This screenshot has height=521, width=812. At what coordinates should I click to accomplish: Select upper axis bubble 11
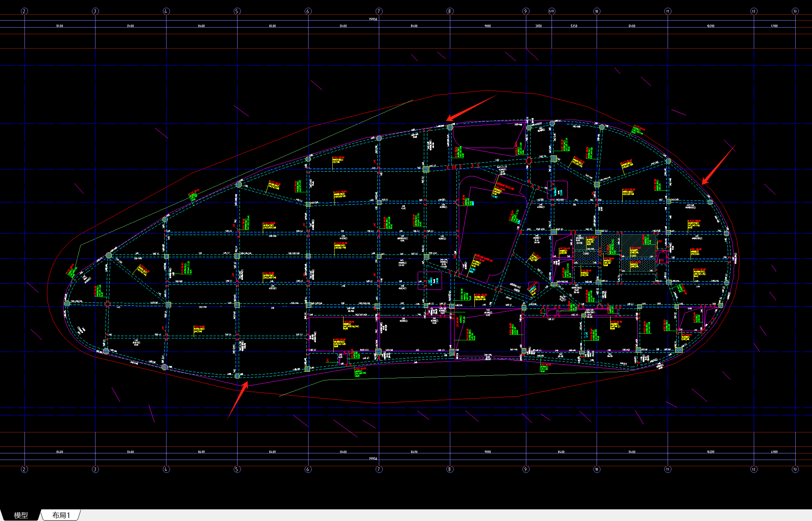(668, 11)
